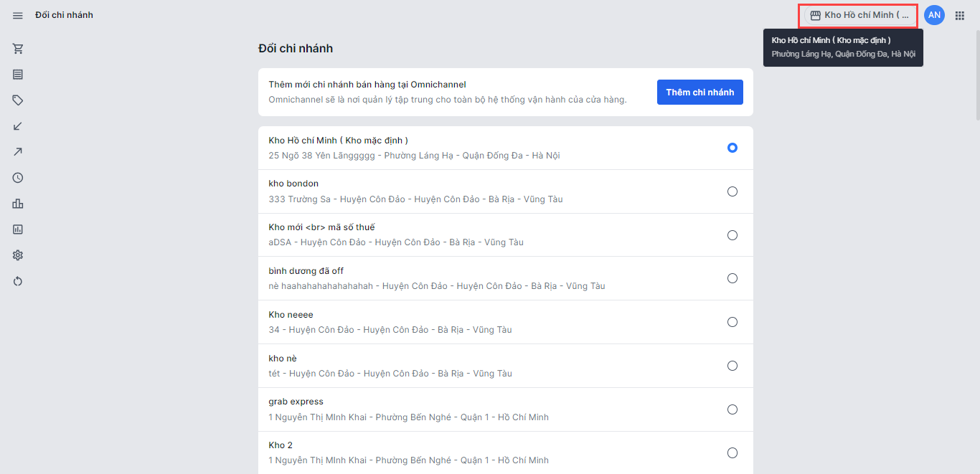Click the shopping cart sidebar icon

pyautogui.click(x=18, y=49)
